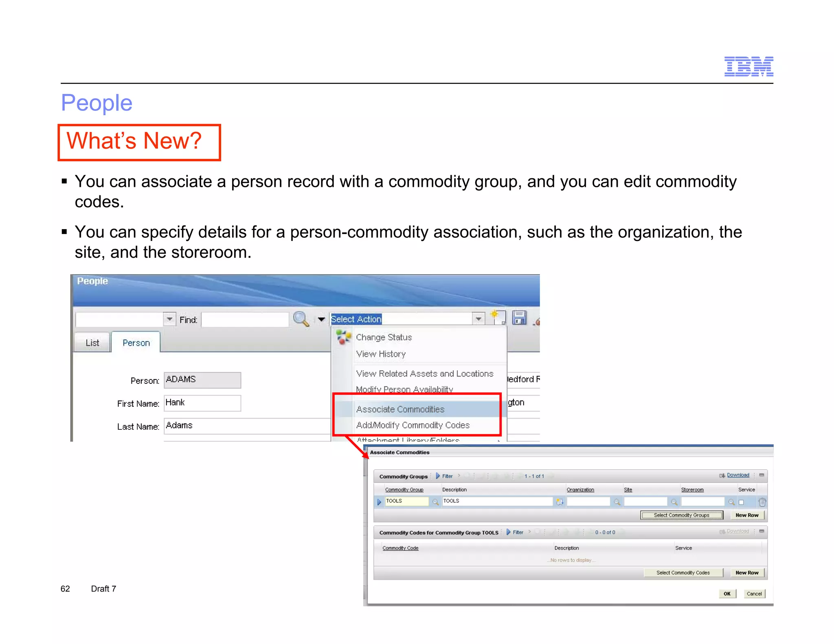
Task: Click New Row in Commodity Groups table
Action: click(747, 515)
